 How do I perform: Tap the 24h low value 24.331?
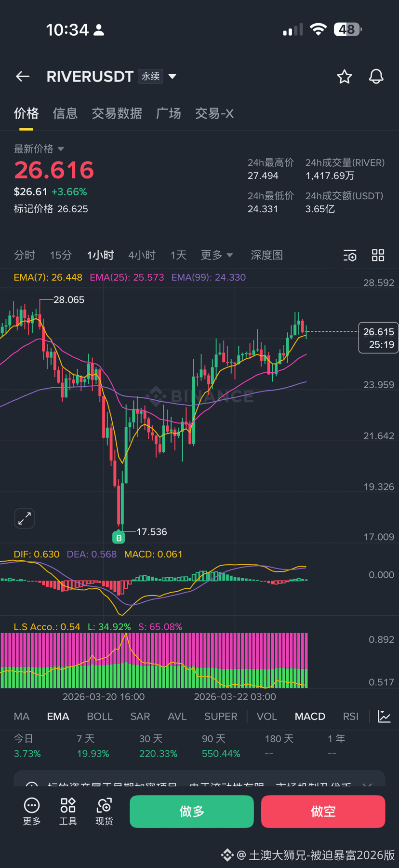[263, 209]
